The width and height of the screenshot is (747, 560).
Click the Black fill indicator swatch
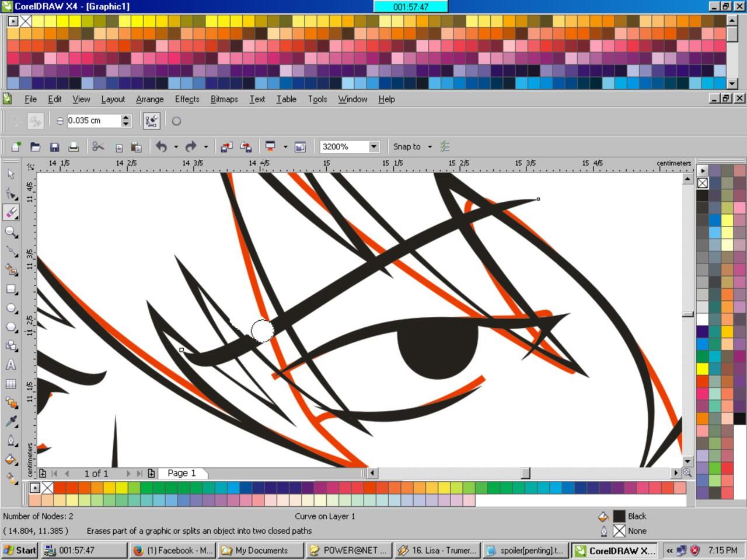click(619, 516)
